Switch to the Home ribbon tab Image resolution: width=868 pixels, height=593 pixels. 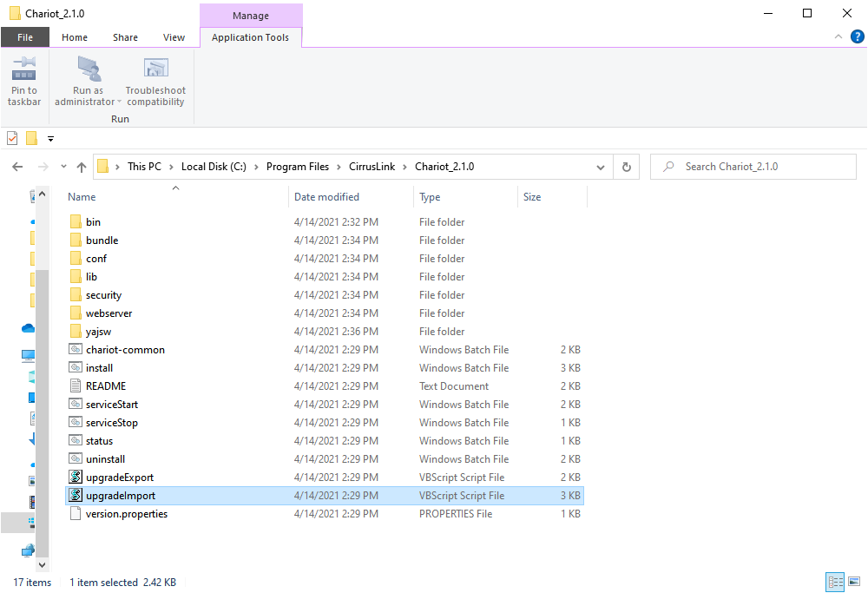[75, 37]
